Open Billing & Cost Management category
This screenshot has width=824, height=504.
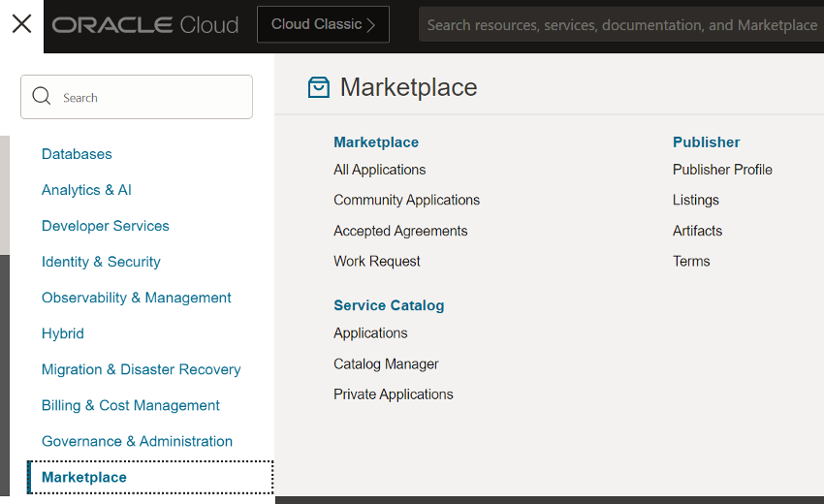[131, 405]
